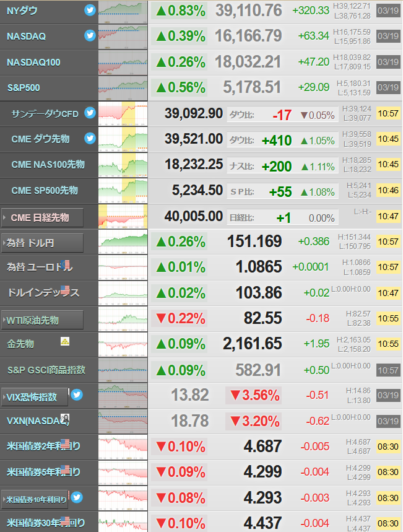403x532 pixels.
Task: Click the S&P500 price 5,178.51
Action: pyautogui.click(x=252, y=87)
